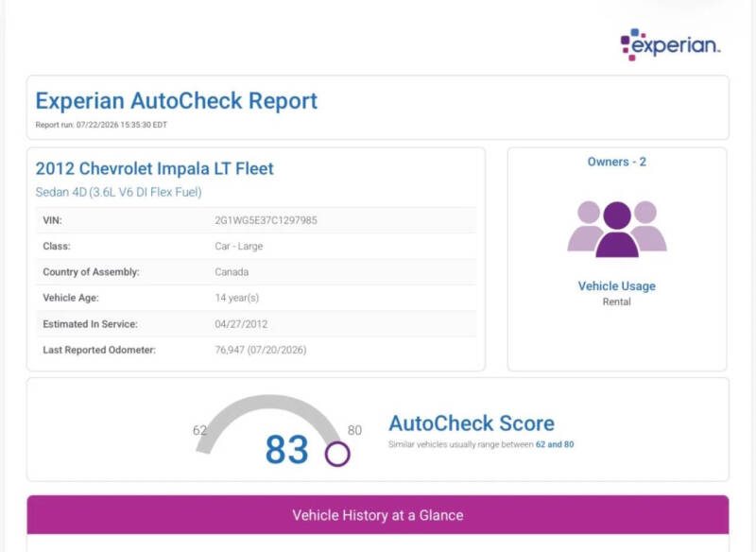Image resolution: width=756 pixels, height=552 pixels.
Task: Click the VIN number 2G1WG5E37C1297985
Action: (266, 220)
